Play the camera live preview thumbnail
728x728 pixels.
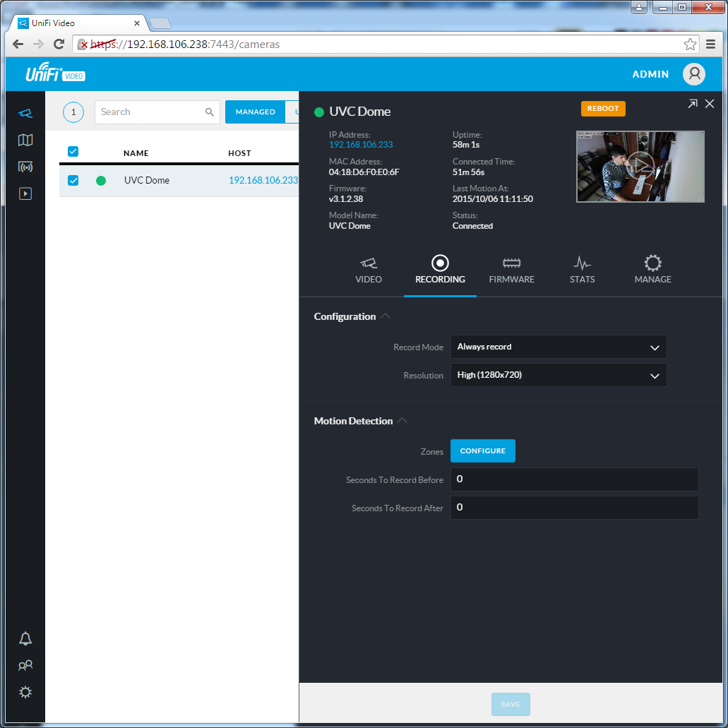point(640,167)
